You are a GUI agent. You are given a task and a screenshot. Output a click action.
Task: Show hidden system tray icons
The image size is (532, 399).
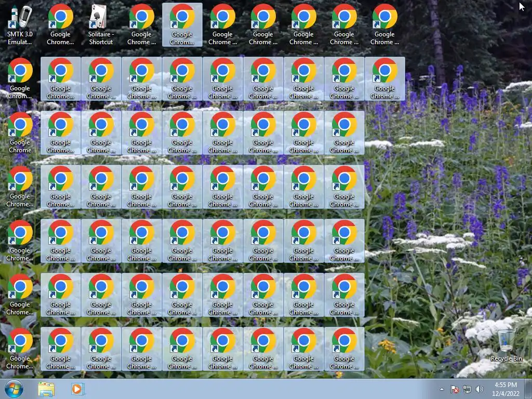pyautogui.click(x=442, y=390)
